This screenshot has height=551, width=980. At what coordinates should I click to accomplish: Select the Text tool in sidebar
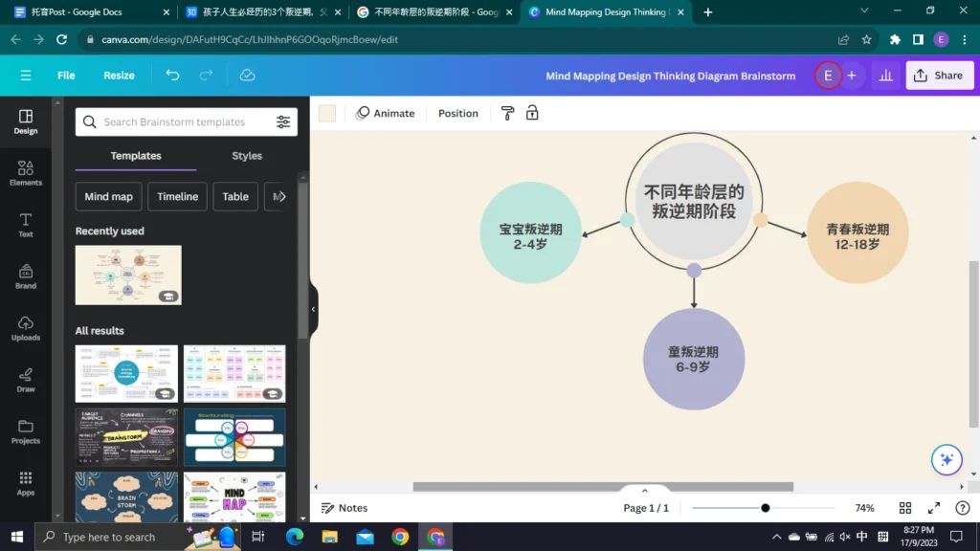pos(26,225)
